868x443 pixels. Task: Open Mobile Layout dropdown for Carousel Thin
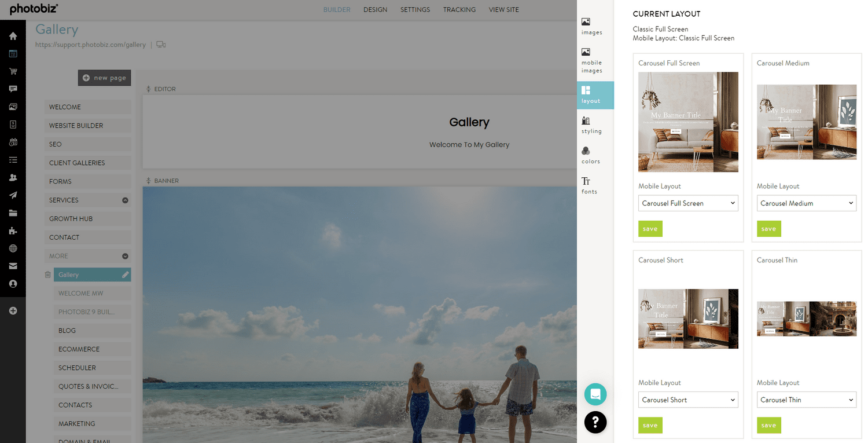coord(806,400)
